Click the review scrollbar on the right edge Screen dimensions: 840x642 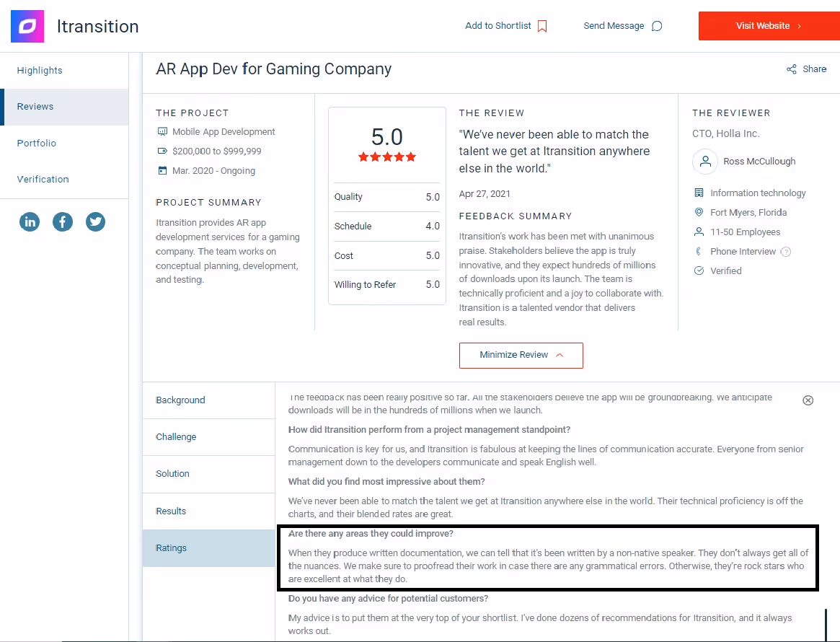[826, 624]
